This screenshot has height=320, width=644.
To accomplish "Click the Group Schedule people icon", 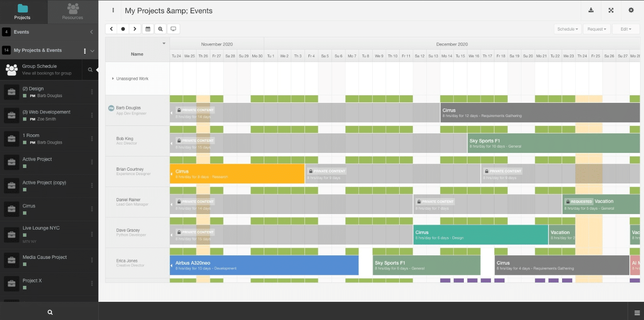I will click(12, 69).
